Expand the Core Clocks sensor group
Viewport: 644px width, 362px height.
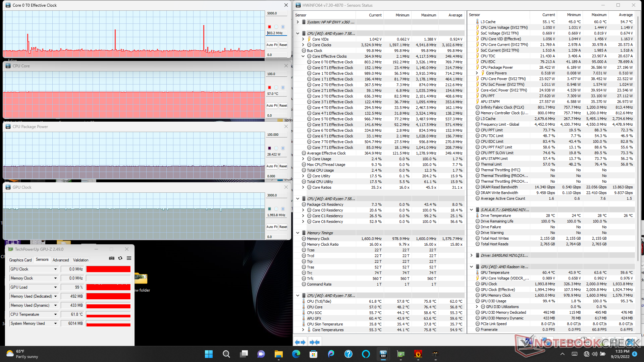[303, 45]
